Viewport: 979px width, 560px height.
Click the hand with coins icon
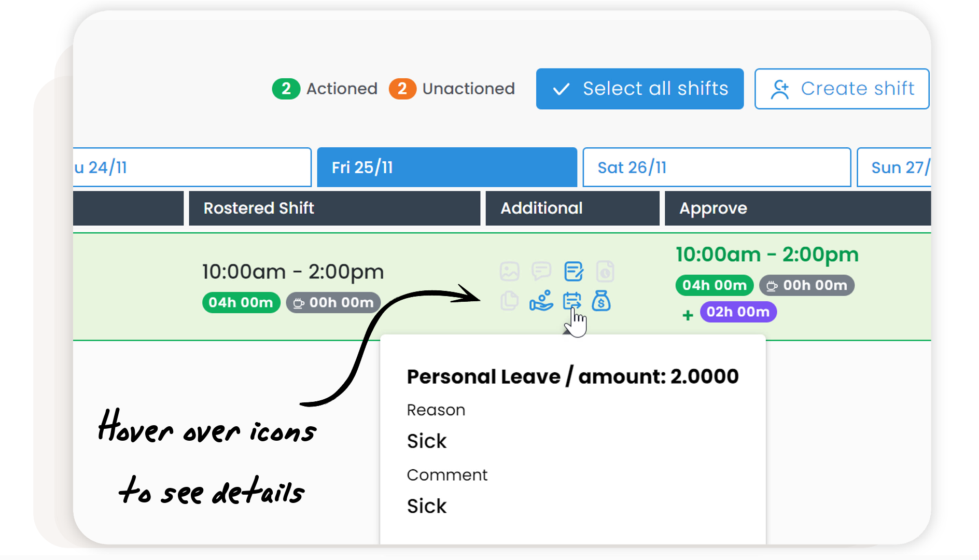[x=541, y=301]
